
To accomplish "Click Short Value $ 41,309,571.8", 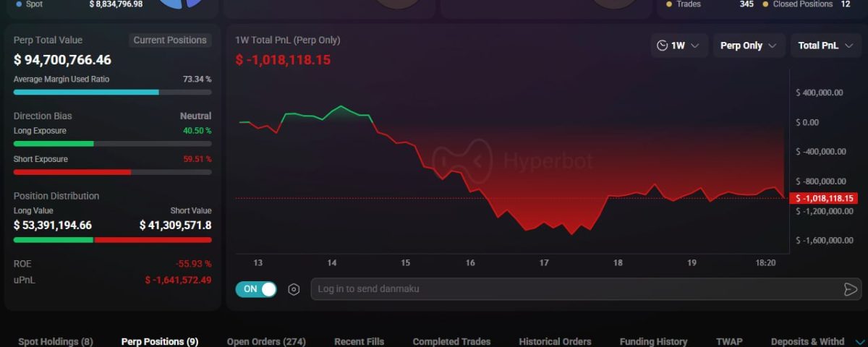I will coord(175,225).
